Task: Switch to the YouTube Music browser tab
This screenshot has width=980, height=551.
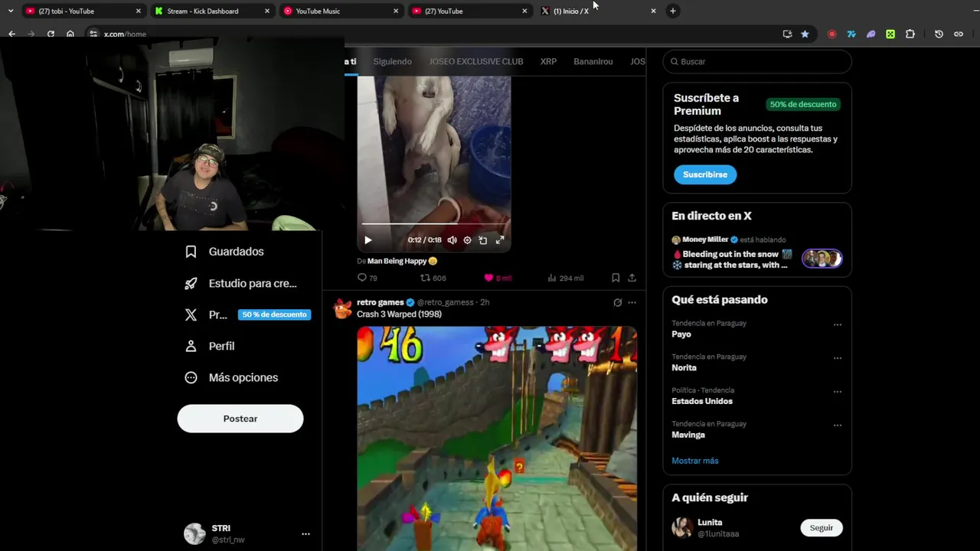Action: [x=340, y=11]
